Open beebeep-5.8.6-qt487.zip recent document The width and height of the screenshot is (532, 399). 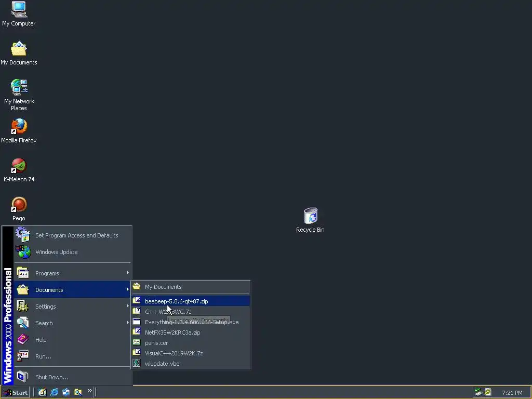tap(191, 301)
